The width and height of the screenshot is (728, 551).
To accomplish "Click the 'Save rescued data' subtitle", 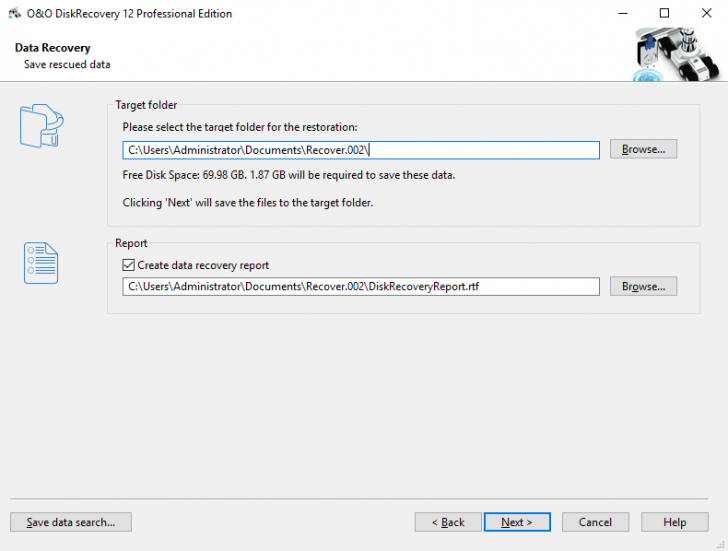I will (x=67, y=65).
